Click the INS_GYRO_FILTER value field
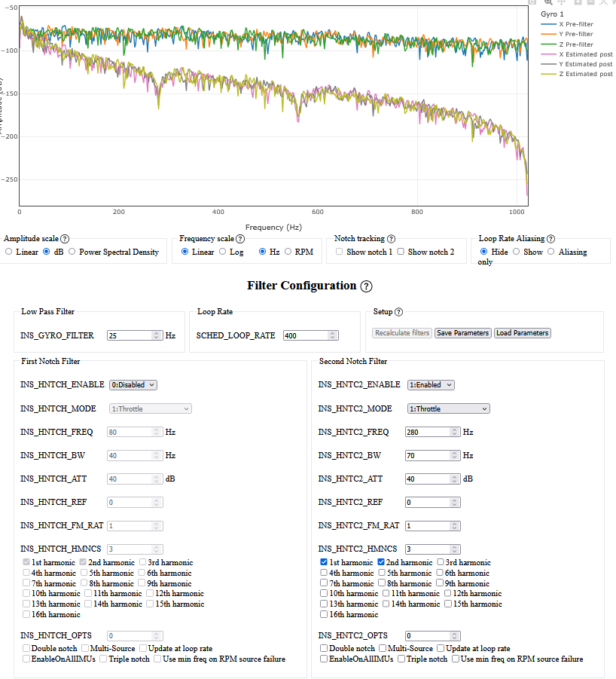This screenshot has width=616, height=679. point(130,335)
